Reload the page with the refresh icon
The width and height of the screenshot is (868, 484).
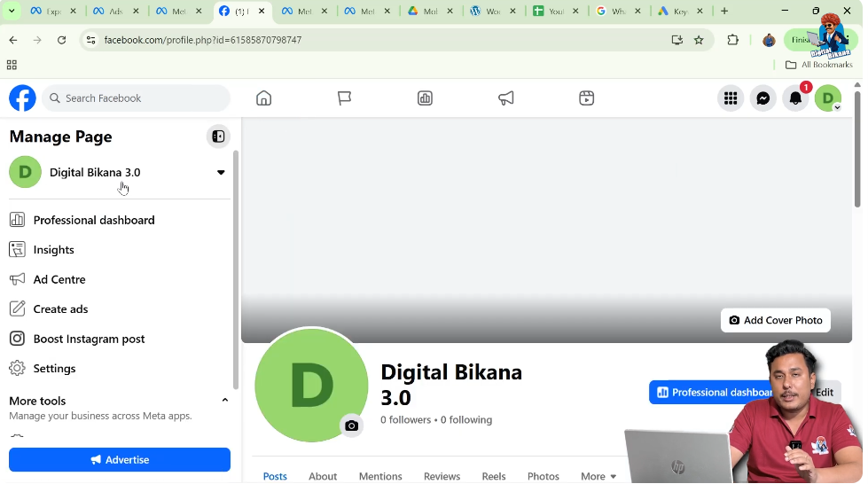61,40
